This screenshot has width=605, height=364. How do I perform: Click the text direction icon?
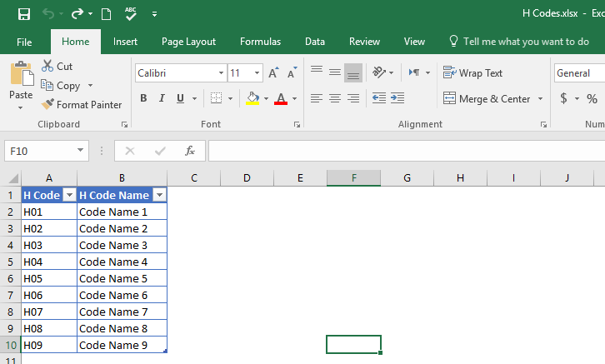[415, 72]
